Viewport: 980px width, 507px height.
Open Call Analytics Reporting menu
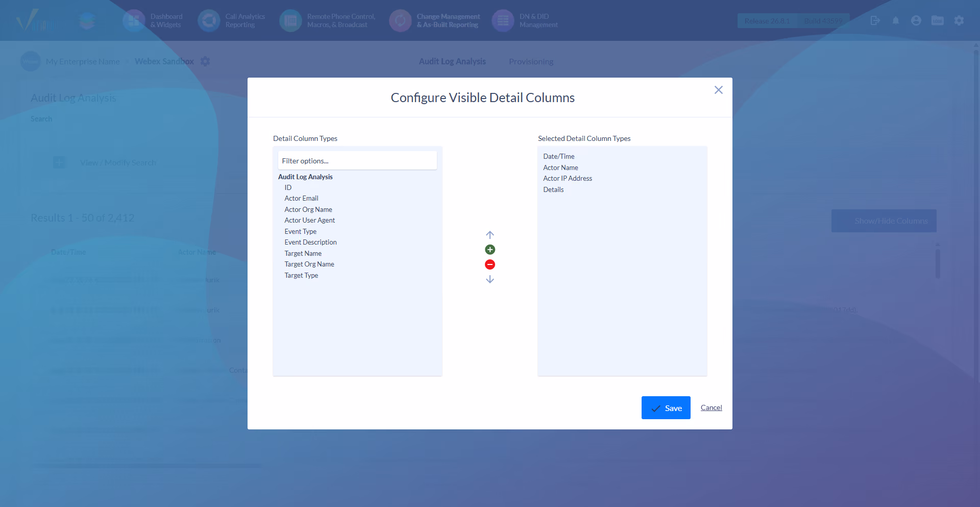pyautogui.click(x=232, y=20)
